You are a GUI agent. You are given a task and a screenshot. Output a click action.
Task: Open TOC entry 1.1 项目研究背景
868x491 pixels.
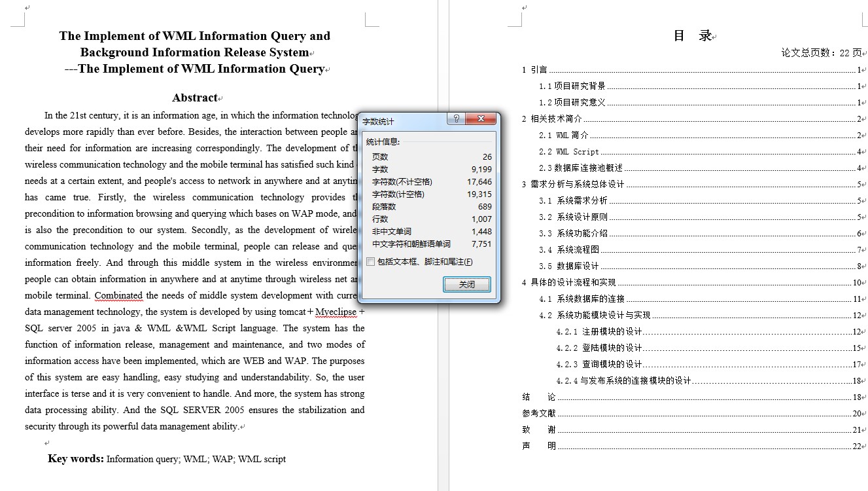pos(701,86)
